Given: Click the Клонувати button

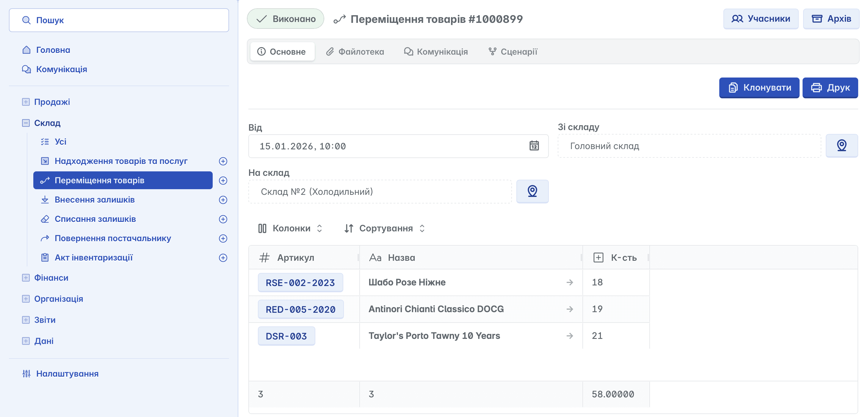Looking at the screenshot, I should tap(759, 88).
